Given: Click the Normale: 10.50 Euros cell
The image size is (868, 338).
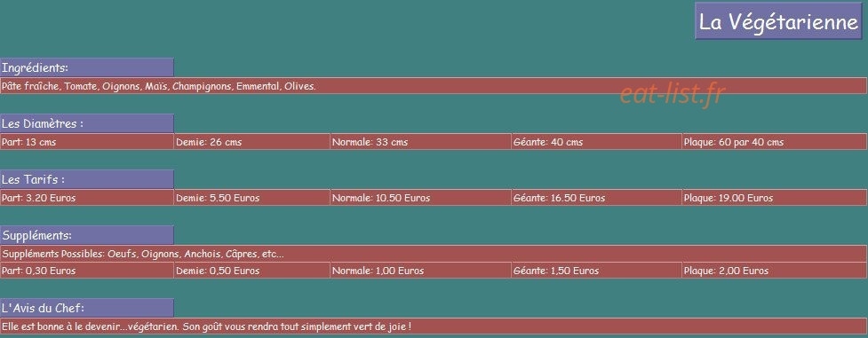Looking at the screenshot, I should click(x=421, y=198).
